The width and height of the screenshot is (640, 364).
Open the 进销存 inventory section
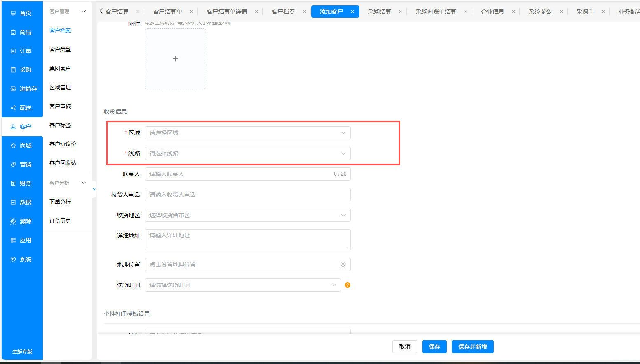[22, 89]
